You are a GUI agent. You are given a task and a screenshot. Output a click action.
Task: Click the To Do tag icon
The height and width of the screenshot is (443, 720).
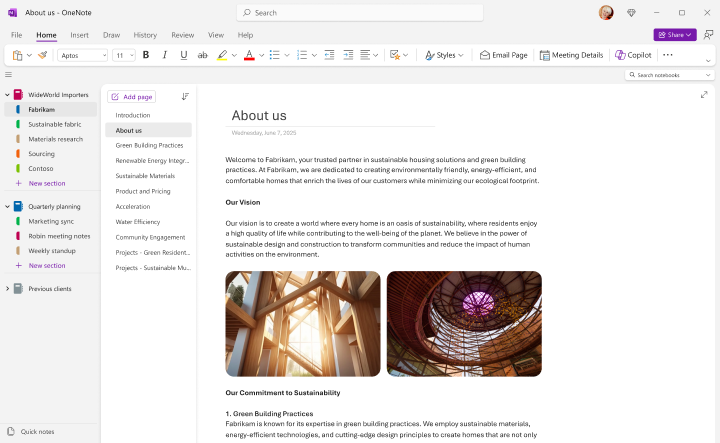(x=395, y=55)
